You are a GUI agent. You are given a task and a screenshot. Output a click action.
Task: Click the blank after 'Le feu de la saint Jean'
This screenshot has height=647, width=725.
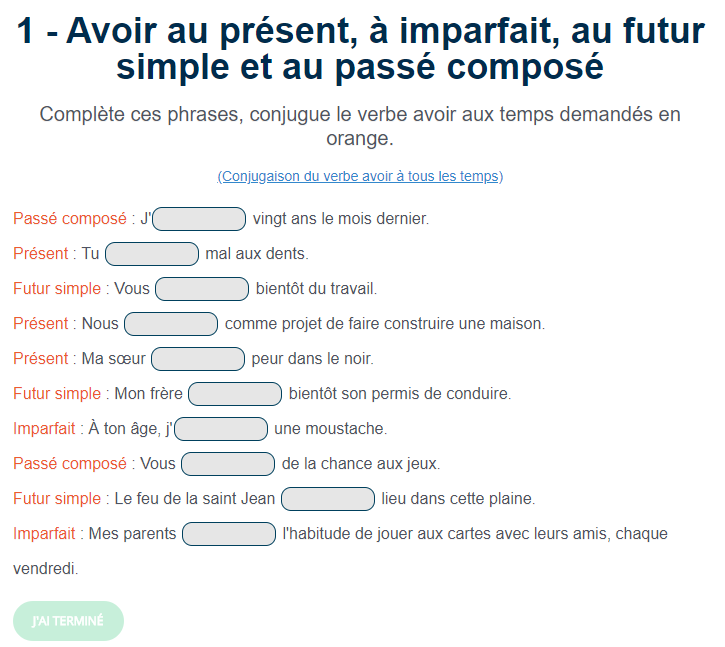328,499
